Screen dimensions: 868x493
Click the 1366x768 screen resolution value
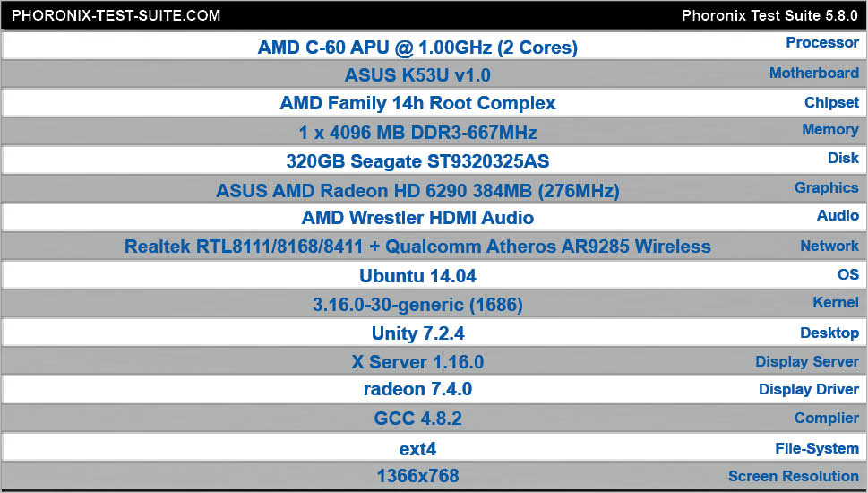[417, 476]
